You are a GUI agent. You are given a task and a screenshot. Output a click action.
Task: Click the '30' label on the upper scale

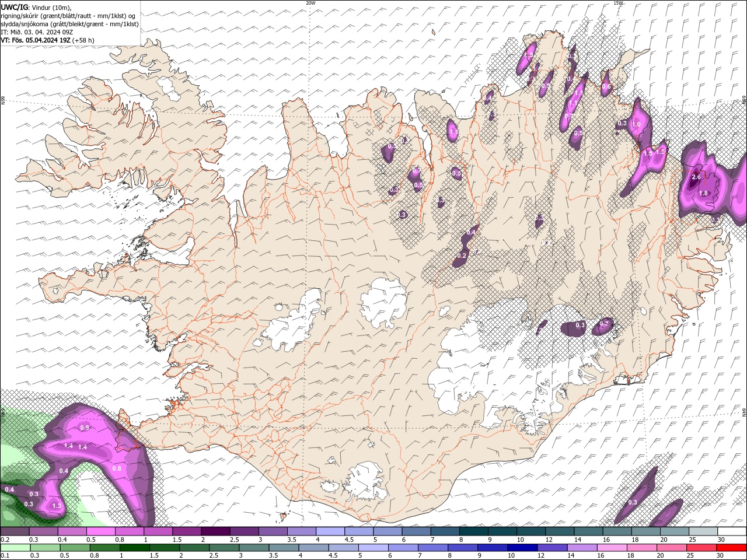pyautogui.click(x=721, y=540)
